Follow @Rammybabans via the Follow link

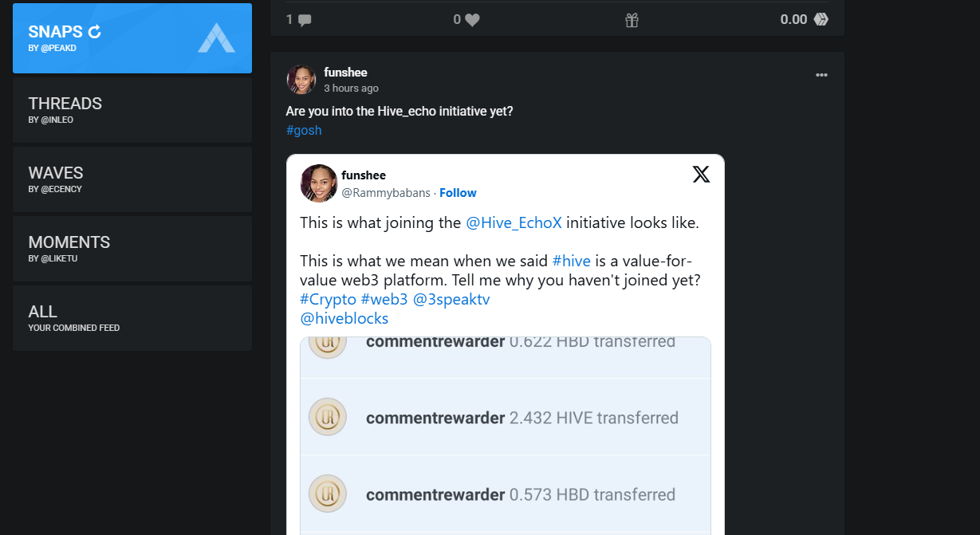coord(458,193)
